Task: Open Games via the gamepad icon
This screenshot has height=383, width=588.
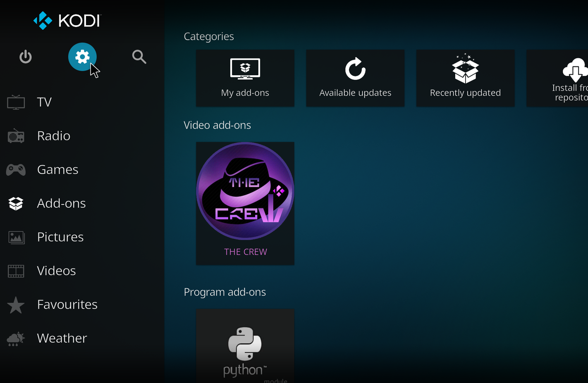Action: (16, 169)
